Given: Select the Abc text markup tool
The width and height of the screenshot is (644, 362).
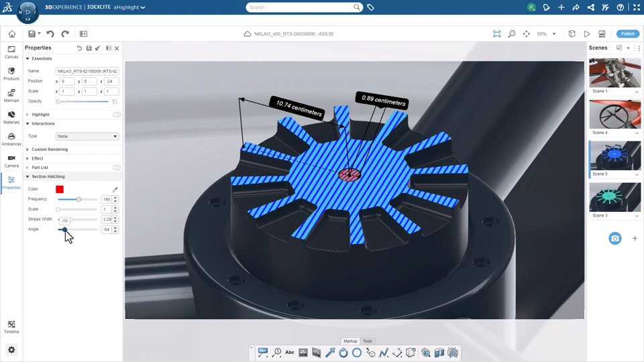Looking at the screenshot, I should pyautogui.click(x=290, y=352).
